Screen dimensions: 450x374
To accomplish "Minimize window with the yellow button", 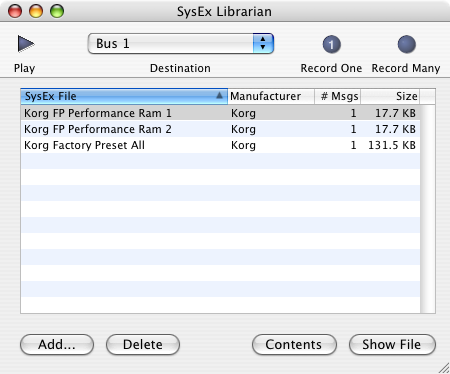I will click(x=36, y=11).
